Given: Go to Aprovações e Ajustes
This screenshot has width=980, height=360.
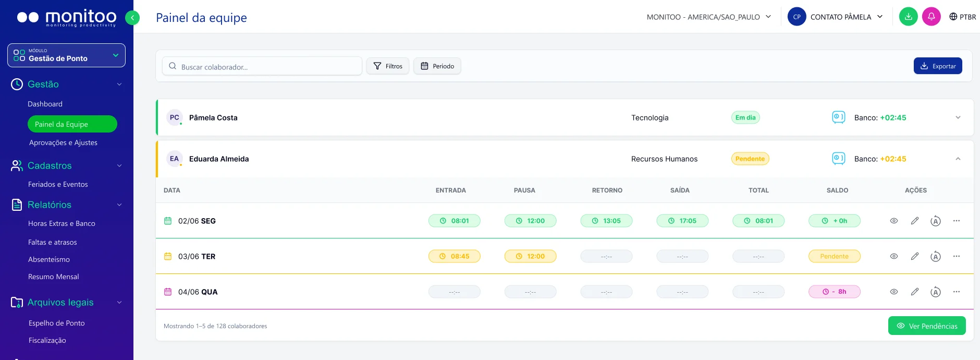Looking at the screenshot, I should (63, 142).
